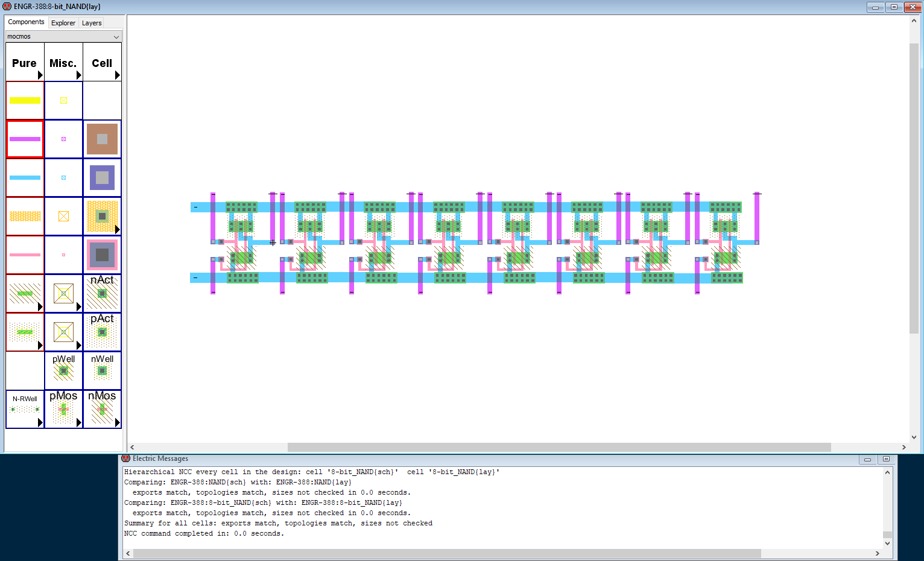Select the magenta pin node
This screenshot has height=561, width=924.
pyautogui.click(x=63, y=139)
